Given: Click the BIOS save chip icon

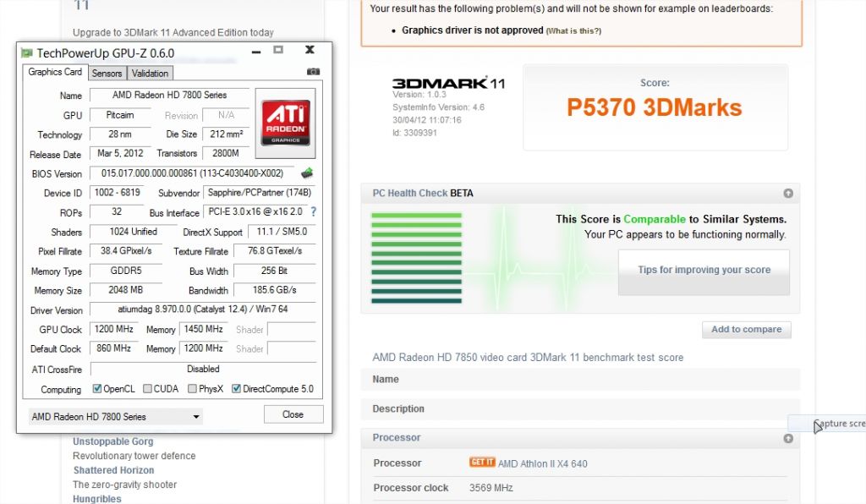Looking at the screenshot, I should [x=307, y=173].
